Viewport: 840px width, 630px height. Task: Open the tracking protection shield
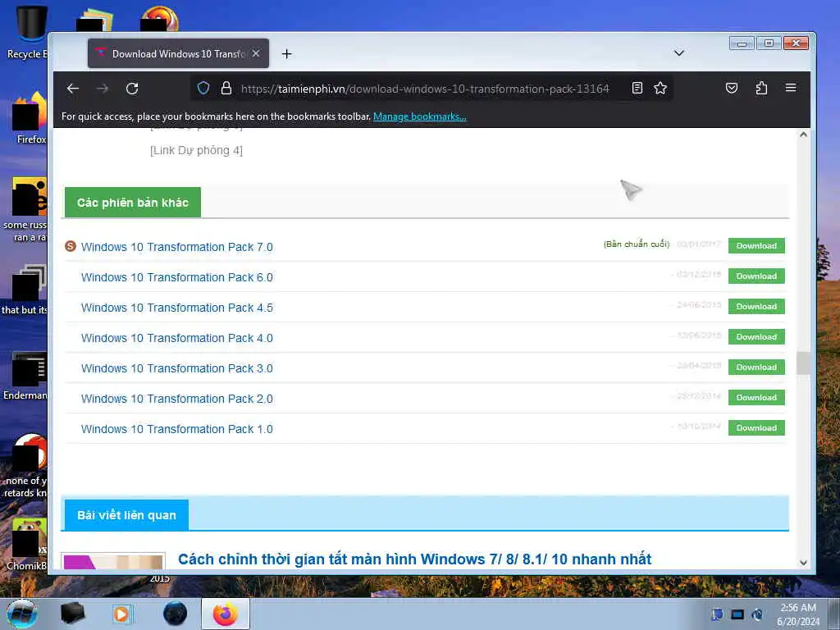(x=203, y=88)
